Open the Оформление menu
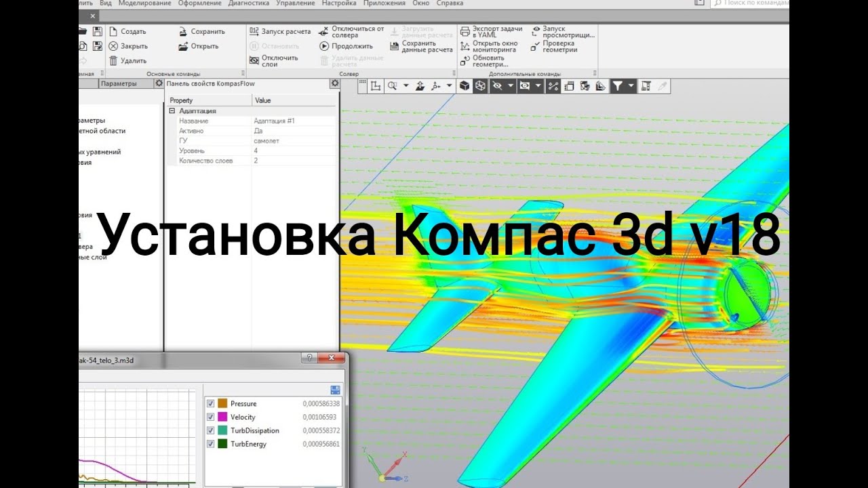 pos(200,3)
